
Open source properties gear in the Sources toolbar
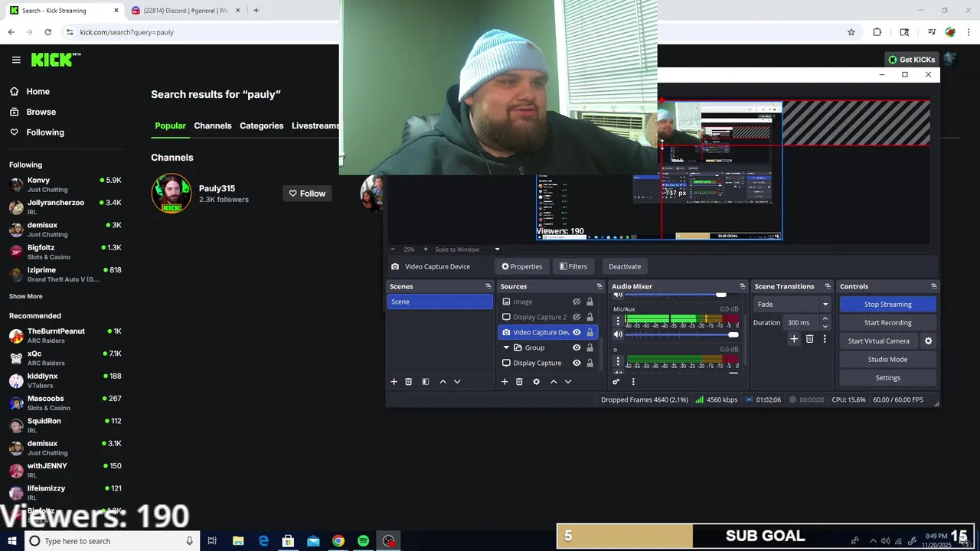[536, 382]
